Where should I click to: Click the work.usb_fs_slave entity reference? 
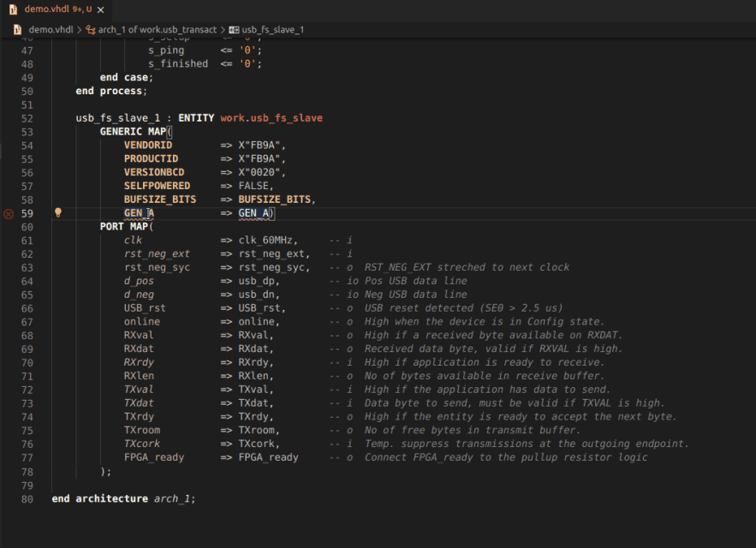(274, 117)
